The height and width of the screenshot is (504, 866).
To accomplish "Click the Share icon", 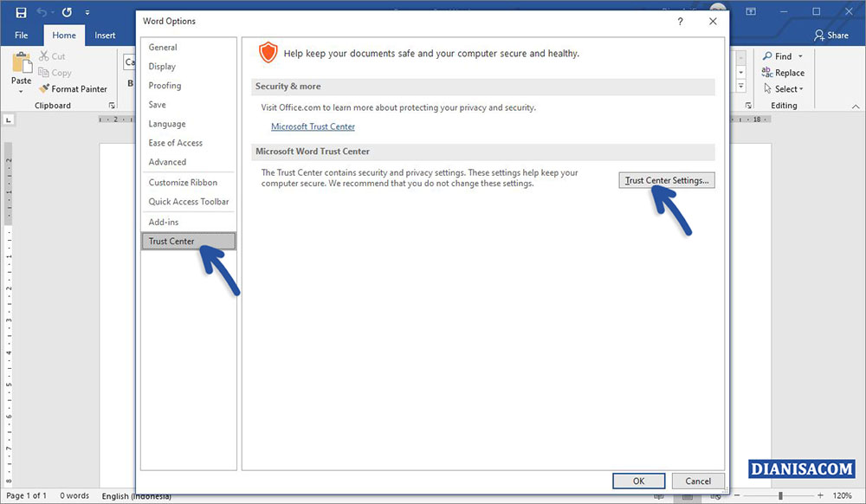I will click(x=831, y=35).
